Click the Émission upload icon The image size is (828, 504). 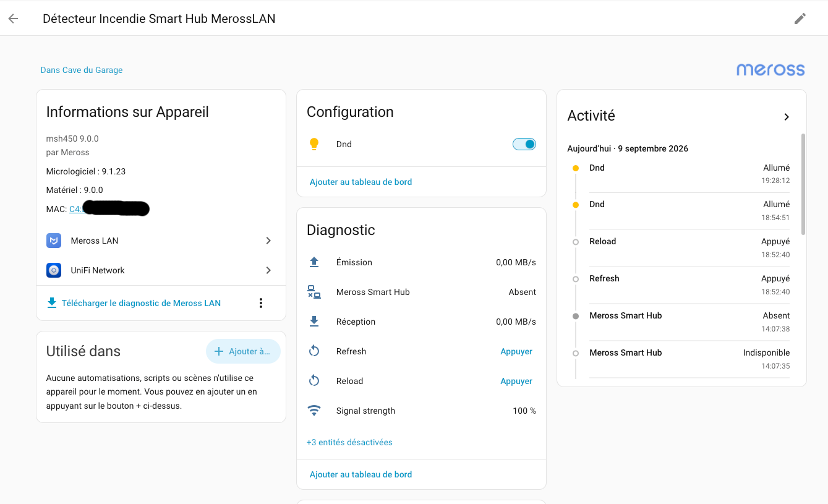click(x=314, y=262)
